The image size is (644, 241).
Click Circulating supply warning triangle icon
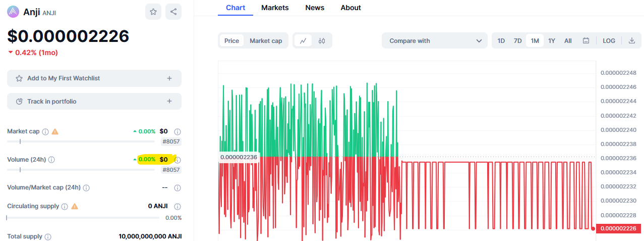pyautogui.click(x=75, y=206)
